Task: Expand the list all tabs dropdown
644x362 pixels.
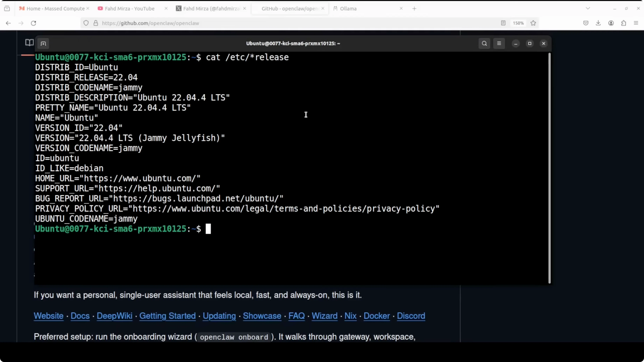Action: coord(588,9)
